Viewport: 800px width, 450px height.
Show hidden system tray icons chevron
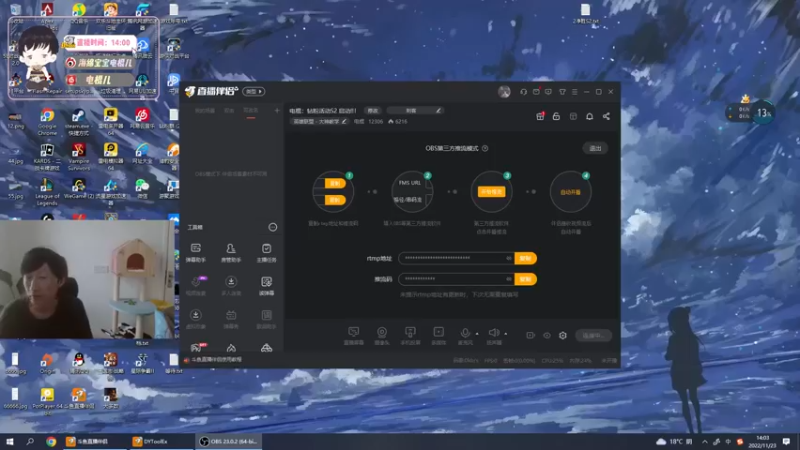pos(705,441)
